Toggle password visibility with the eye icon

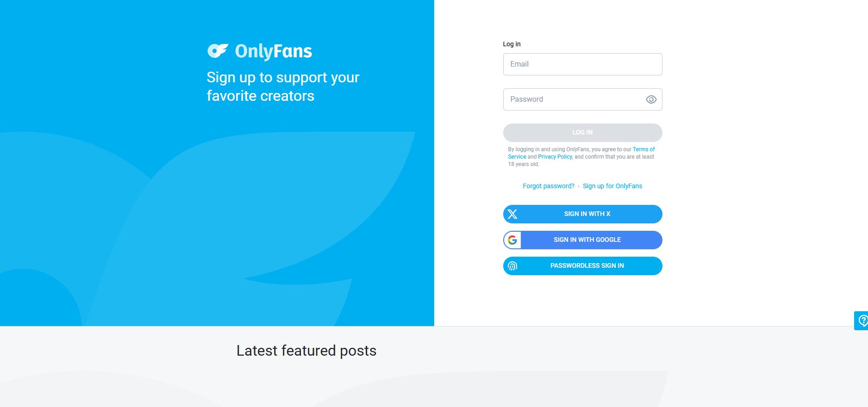coord(651,99)
